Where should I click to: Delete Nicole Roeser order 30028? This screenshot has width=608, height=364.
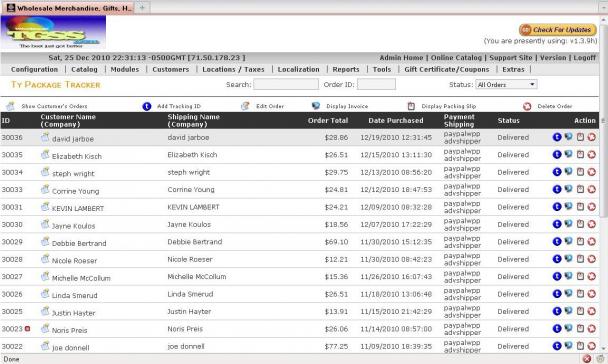tap(591, 259)
